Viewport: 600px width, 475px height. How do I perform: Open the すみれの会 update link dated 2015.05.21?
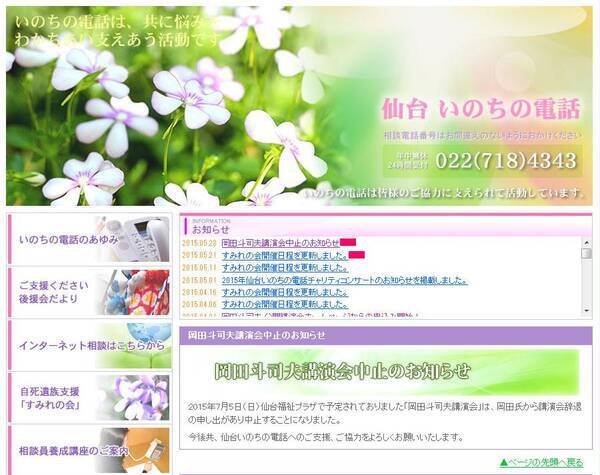click(285, 255)
